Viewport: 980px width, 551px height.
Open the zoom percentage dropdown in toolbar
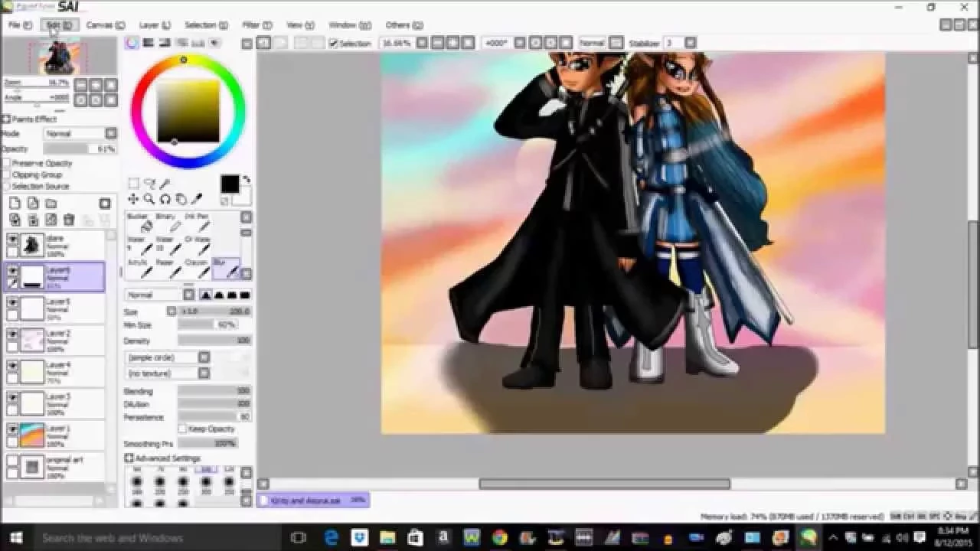(420, 44)
